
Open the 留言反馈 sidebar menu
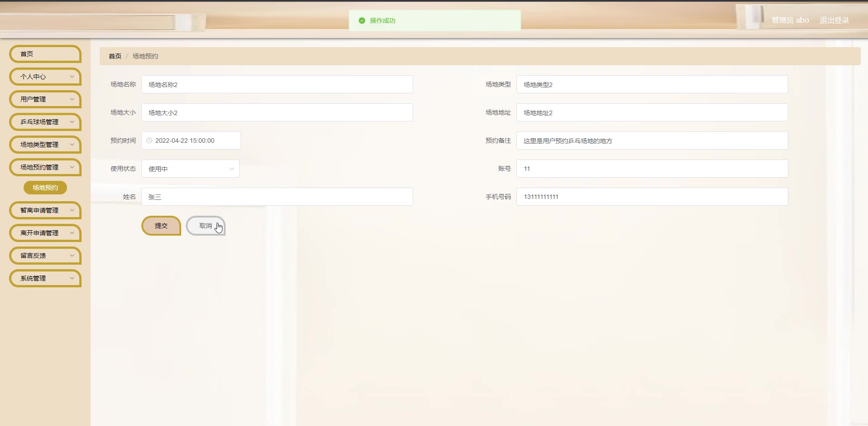click(x=45, y=256)
